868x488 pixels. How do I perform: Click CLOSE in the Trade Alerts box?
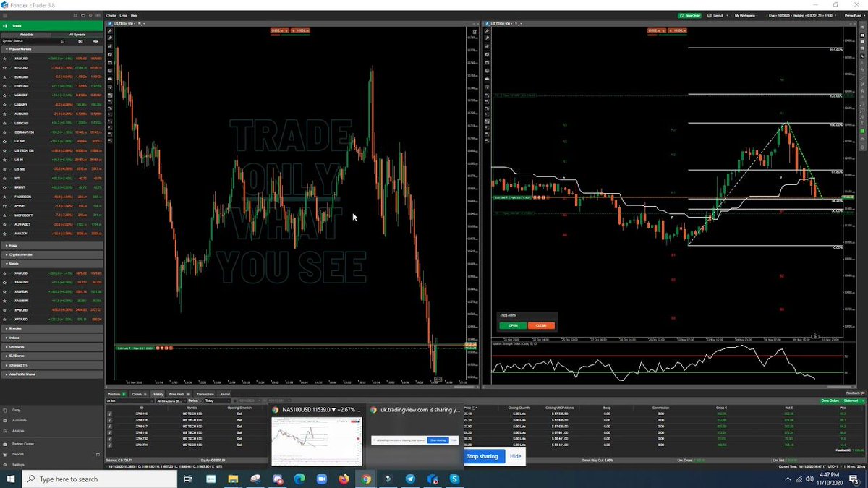pos(541,325)
